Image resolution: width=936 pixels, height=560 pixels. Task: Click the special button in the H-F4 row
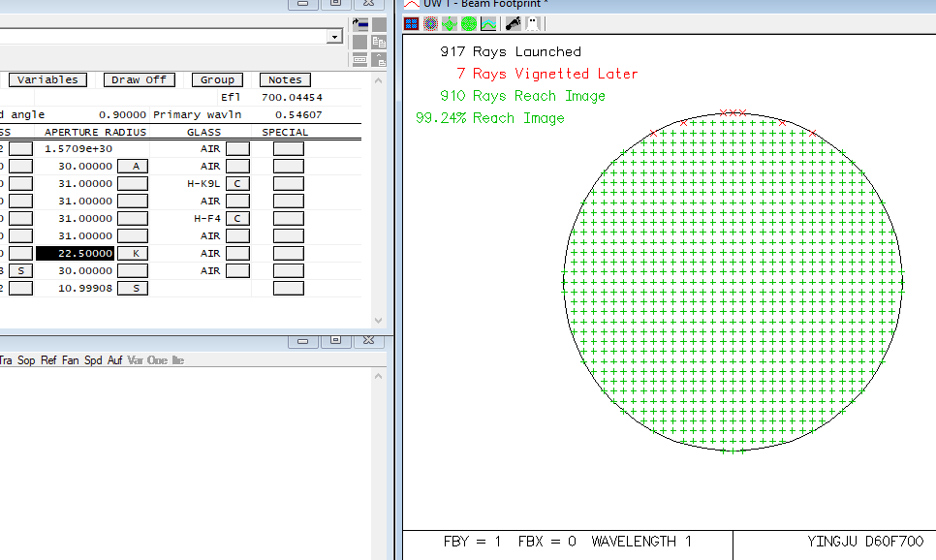click(289, 219)
